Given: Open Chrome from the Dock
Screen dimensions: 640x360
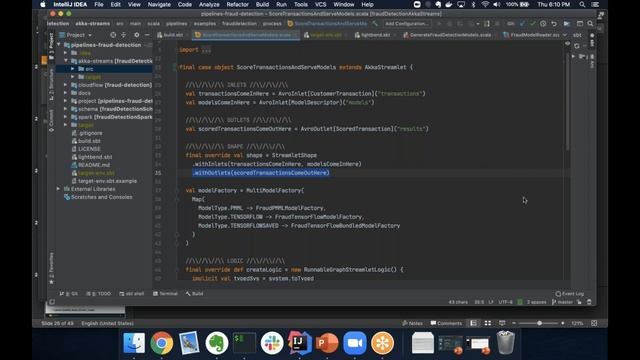Looking at the screenshot, I should [x=162, y=343].
